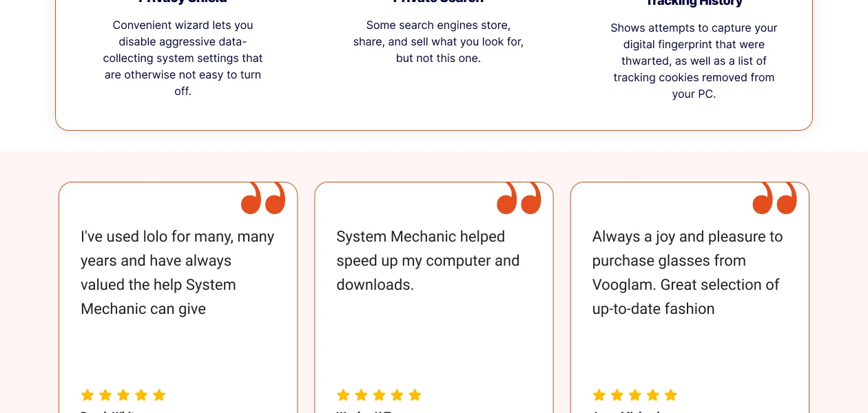The width and height of the screenshot is (868, 413).
Task: Click the first star under the lolo review
Action: (87, 395)
